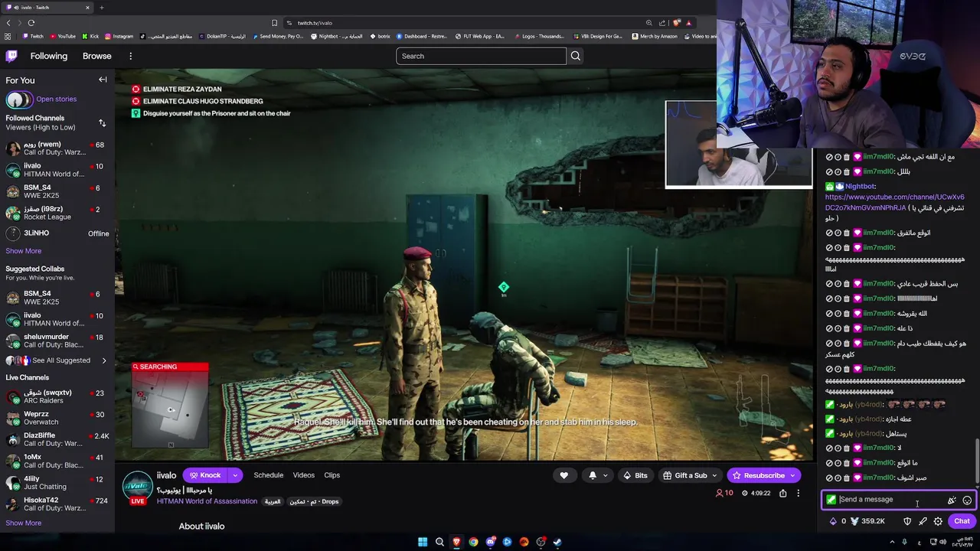Collapse the For You sidebar

point(103,80)
